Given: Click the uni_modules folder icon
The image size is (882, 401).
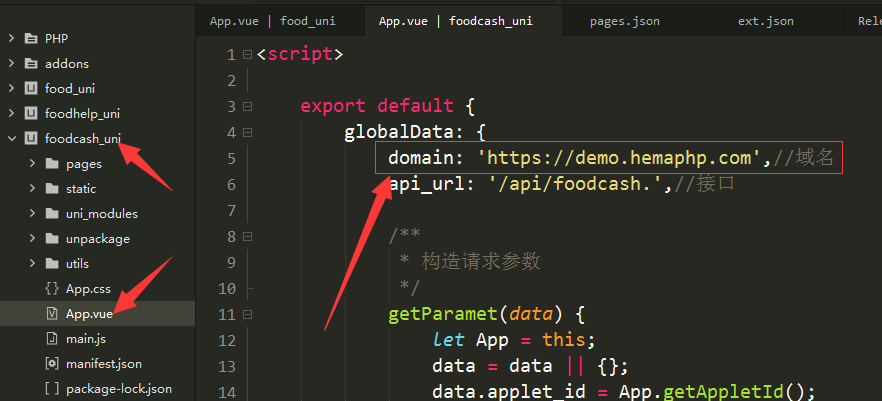Looking at the screenshot, I should point(52,214).
